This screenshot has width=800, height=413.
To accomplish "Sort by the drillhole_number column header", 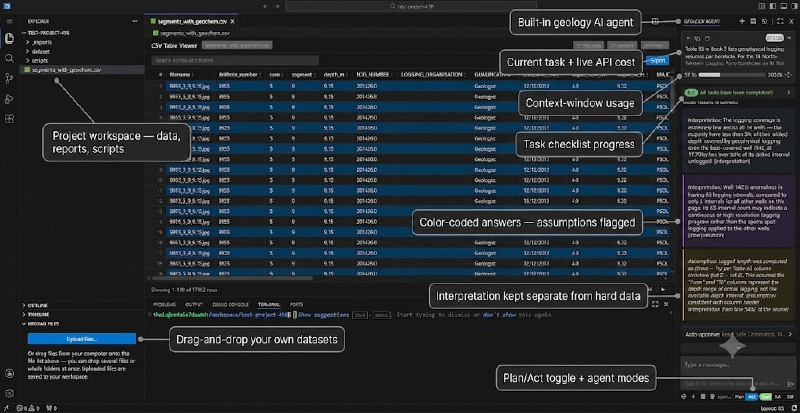I will 240,75.
